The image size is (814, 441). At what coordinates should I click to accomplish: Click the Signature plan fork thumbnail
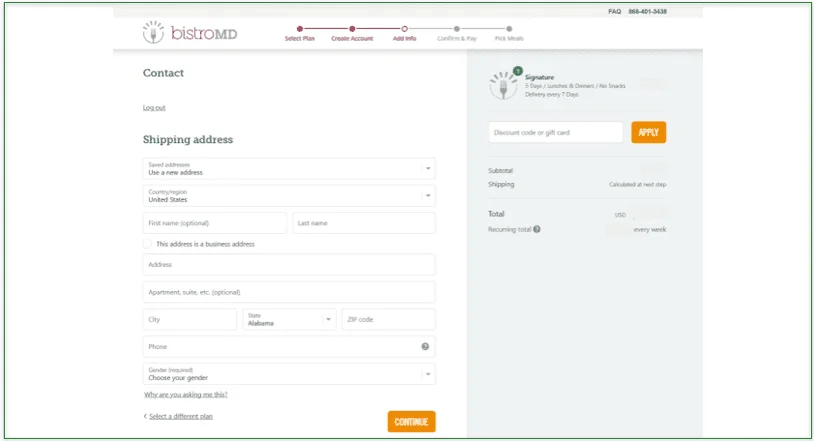click(503, 86)
